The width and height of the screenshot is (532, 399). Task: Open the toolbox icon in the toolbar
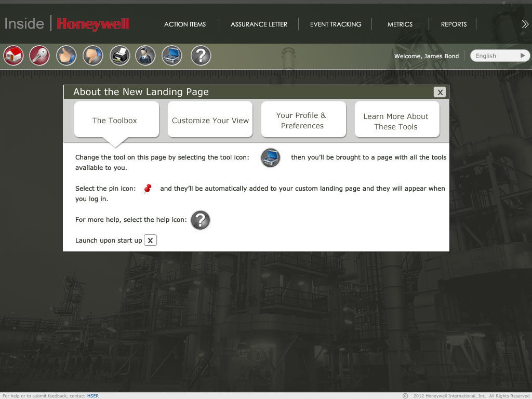172,56
